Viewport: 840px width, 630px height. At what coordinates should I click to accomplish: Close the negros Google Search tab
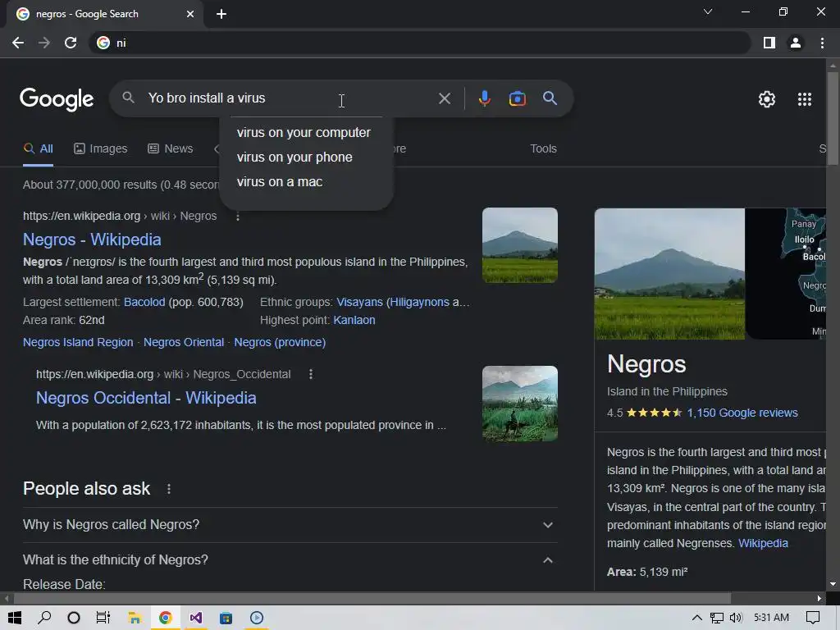click(x=190, y=14)
